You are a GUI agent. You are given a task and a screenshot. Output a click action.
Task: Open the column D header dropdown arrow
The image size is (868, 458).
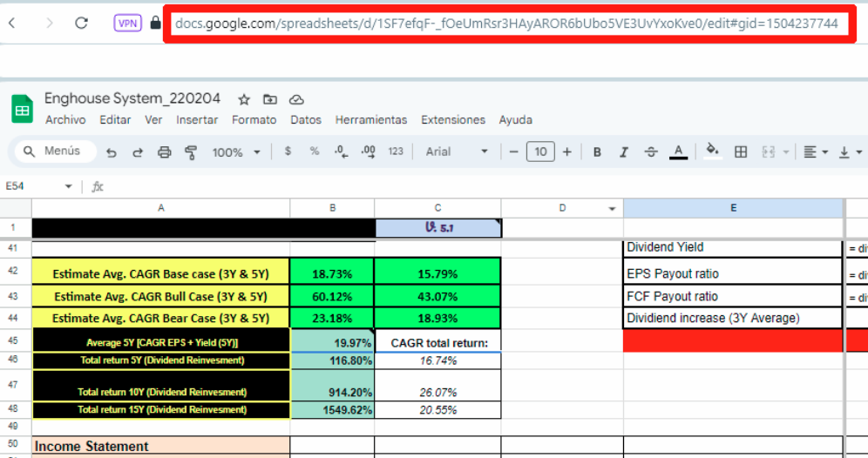[612, 208]
